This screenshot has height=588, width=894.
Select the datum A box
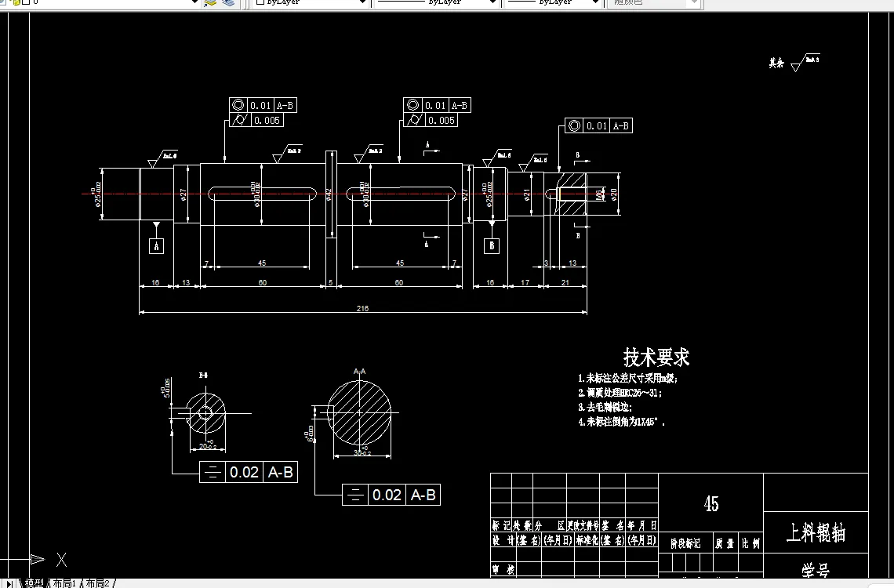156,246
